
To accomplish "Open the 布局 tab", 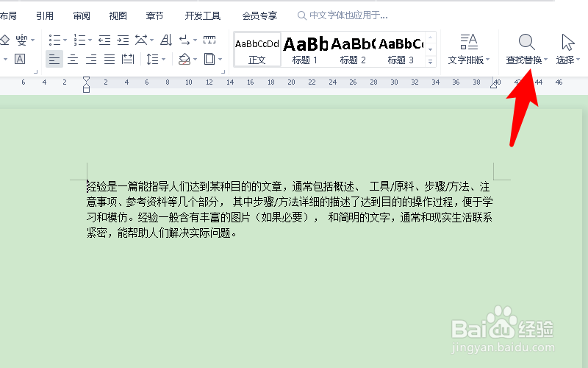I will pyautogui.click(x=8, y=15).
